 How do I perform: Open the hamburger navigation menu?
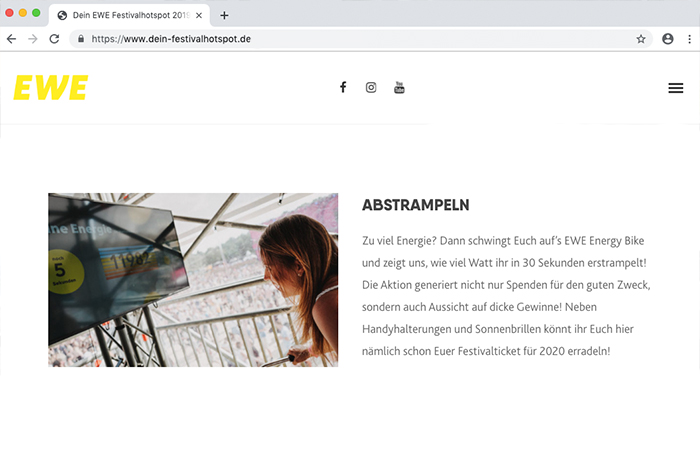(675, 88)
